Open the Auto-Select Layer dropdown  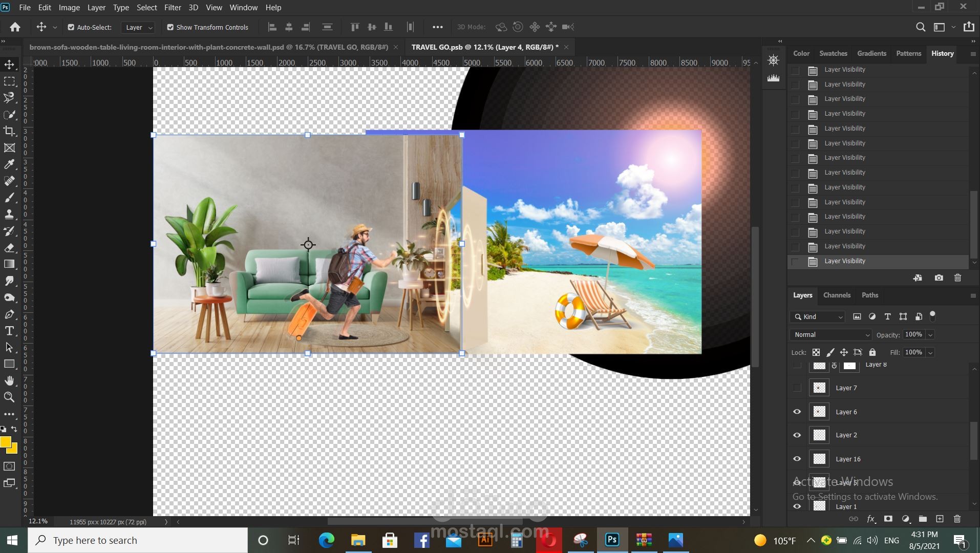pos(139,27)
